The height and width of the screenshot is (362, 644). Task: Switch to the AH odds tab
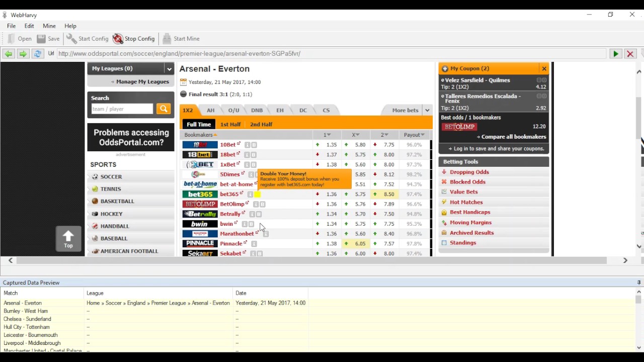pos(211,110)
